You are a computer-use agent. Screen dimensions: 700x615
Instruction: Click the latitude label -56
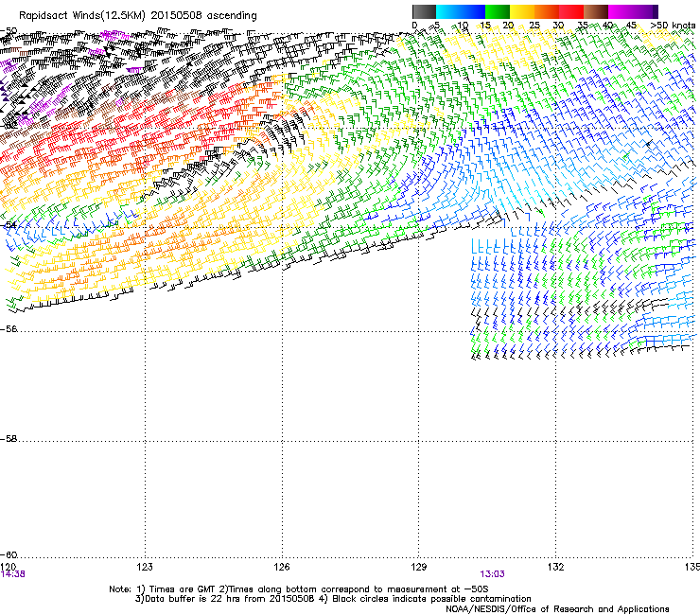[x=9, y=329]
